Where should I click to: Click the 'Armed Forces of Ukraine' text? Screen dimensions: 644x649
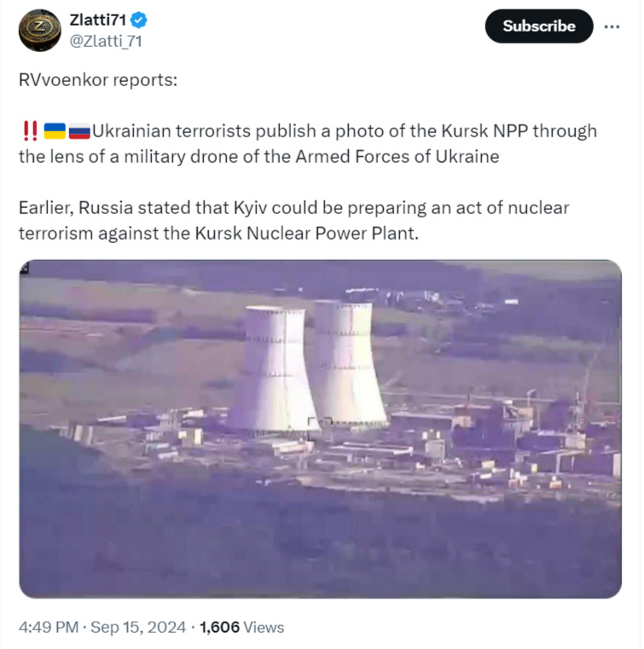397,156
